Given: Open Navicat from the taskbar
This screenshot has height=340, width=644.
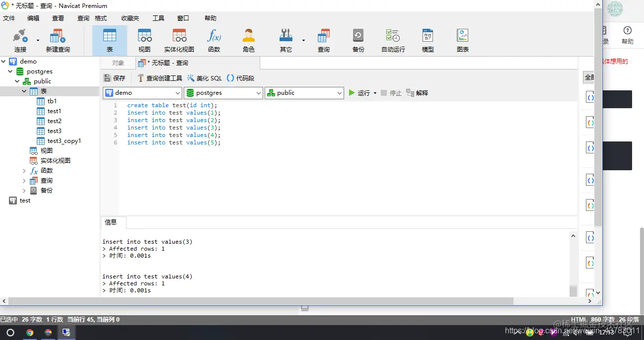Looking at the screenshot, I should [x=66, y=333].
